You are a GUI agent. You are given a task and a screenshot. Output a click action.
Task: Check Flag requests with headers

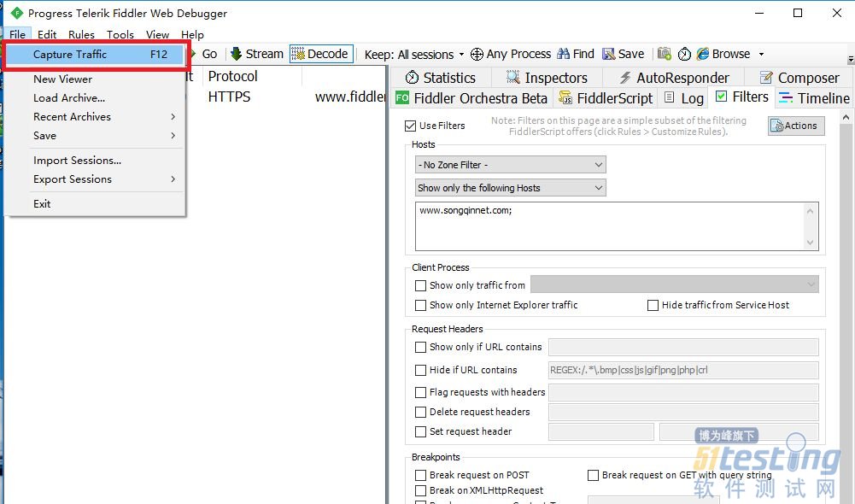click(x=420, y=392)
